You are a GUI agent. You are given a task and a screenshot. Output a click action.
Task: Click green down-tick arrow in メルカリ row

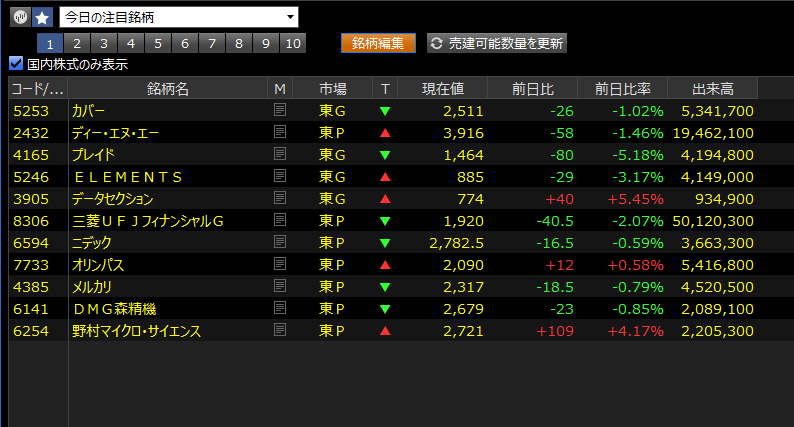pos(385,287)
